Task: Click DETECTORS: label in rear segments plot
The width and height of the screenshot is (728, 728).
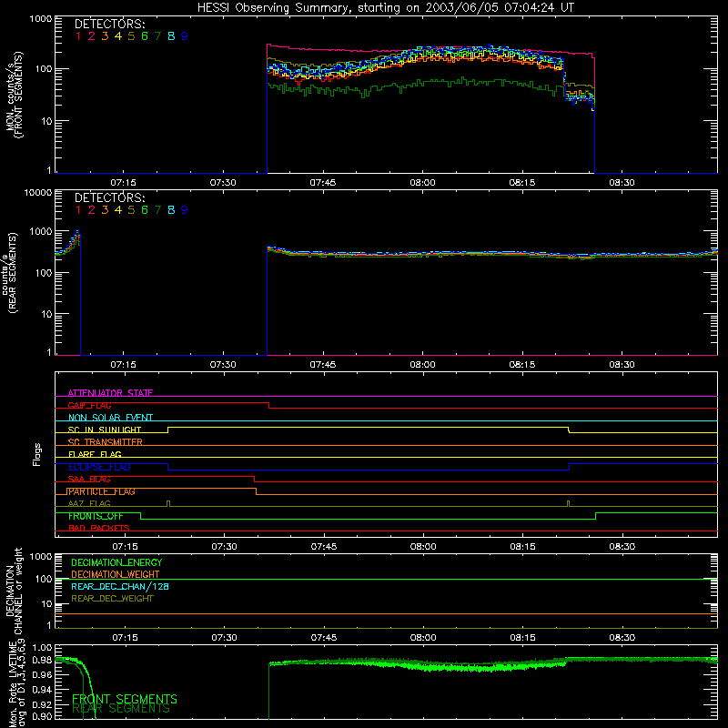Action: 109,197
